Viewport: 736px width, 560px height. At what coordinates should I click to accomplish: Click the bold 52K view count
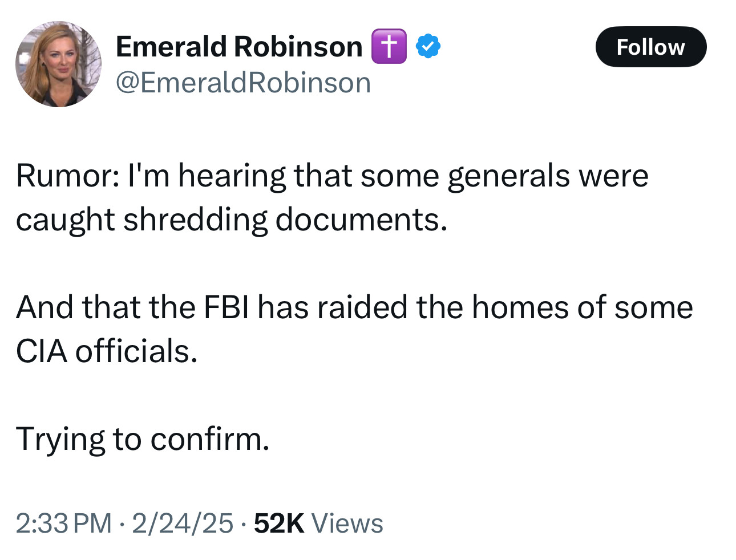[279, 523]
